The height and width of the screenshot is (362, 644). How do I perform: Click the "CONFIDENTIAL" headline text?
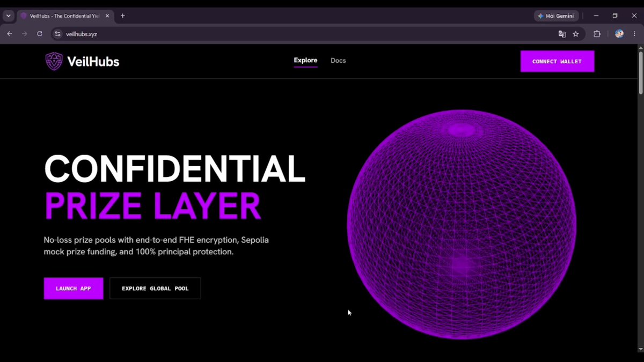(x=174, y=168)
